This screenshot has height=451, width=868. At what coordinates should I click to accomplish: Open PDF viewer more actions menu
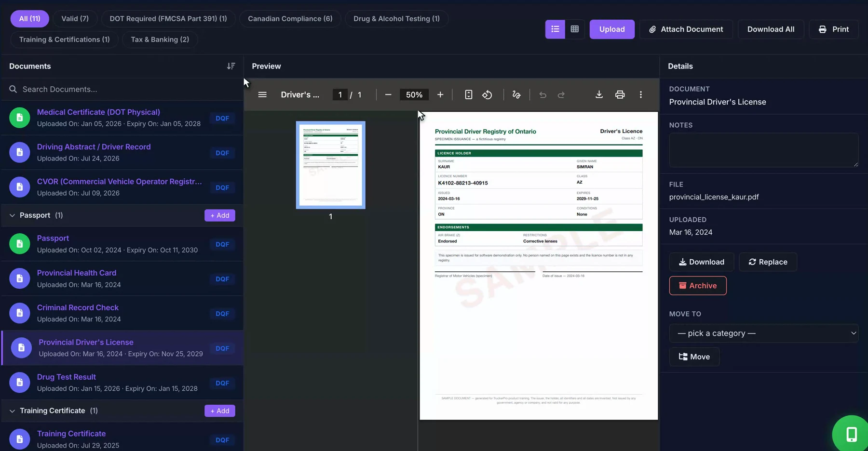coord(641,95)
